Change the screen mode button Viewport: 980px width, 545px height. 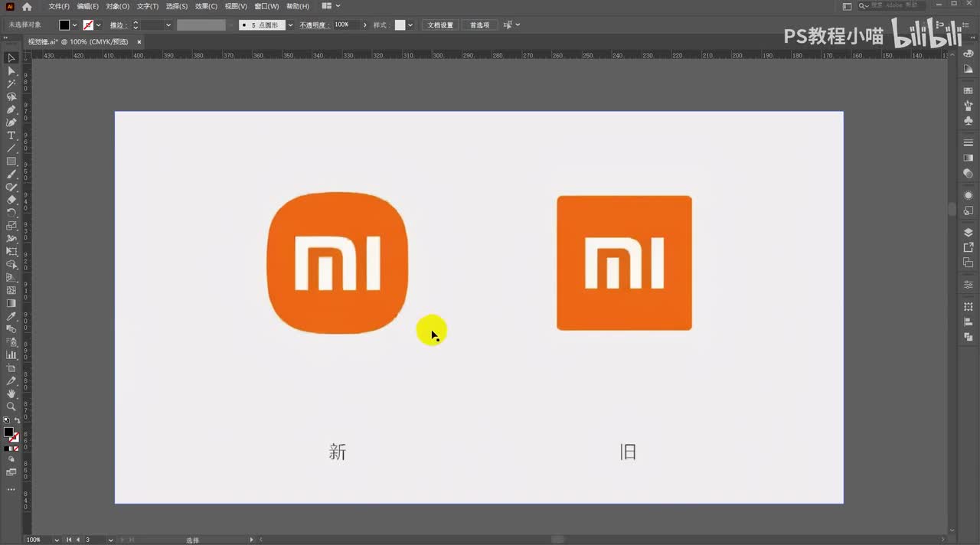pos(11,472)
